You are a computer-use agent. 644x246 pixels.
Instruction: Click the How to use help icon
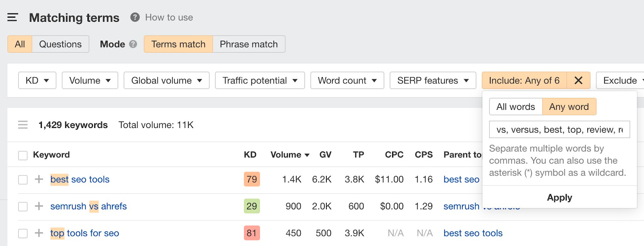[x=135, y=17]
